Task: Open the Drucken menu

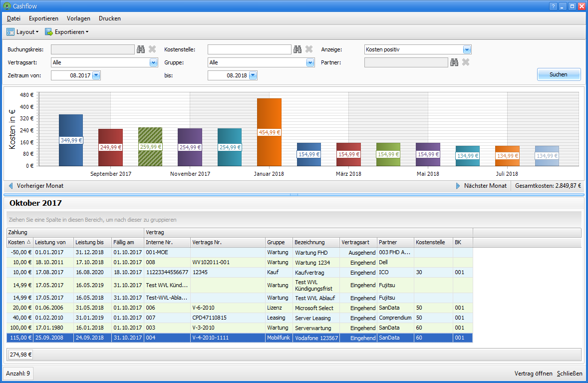Action: pyautogui.click(x=109, y=18)
